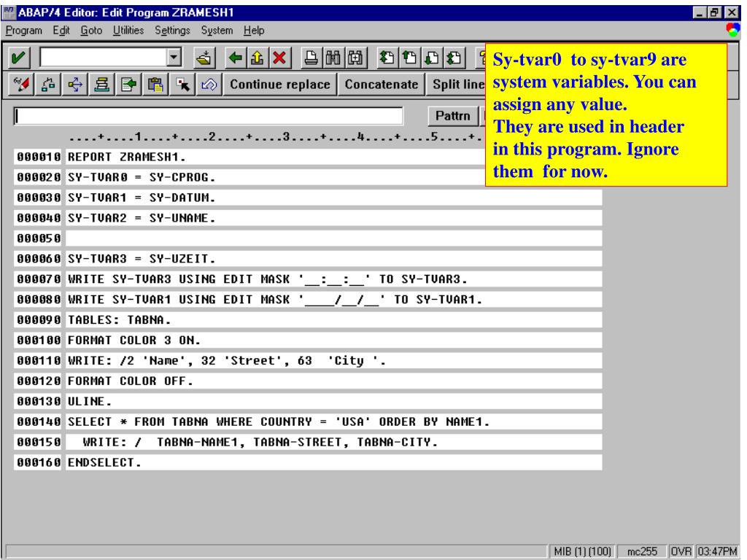This screenshot has width=747, height=560.
Task: Click the Find binoculars icon
Action: click(333, 58)
